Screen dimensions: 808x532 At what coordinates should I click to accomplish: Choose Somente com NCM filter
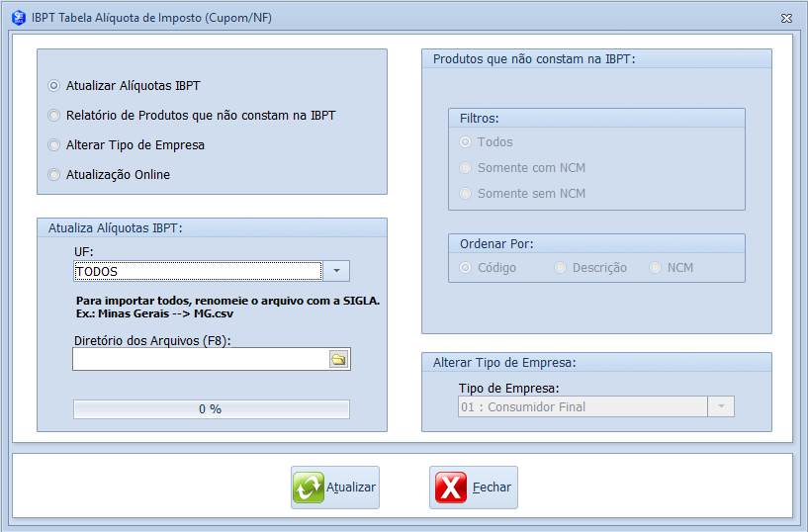[466, 168]
